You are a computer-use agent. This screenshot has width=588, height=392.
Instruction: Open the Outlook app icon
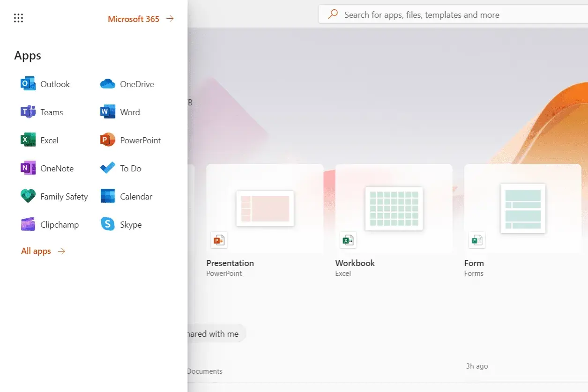28,84
